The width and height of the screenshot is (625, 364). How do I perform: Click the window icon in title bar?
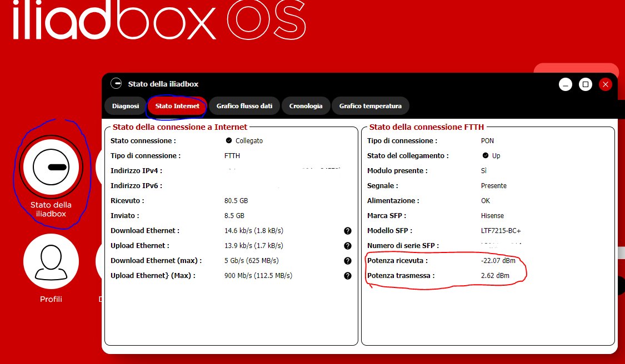116,84
